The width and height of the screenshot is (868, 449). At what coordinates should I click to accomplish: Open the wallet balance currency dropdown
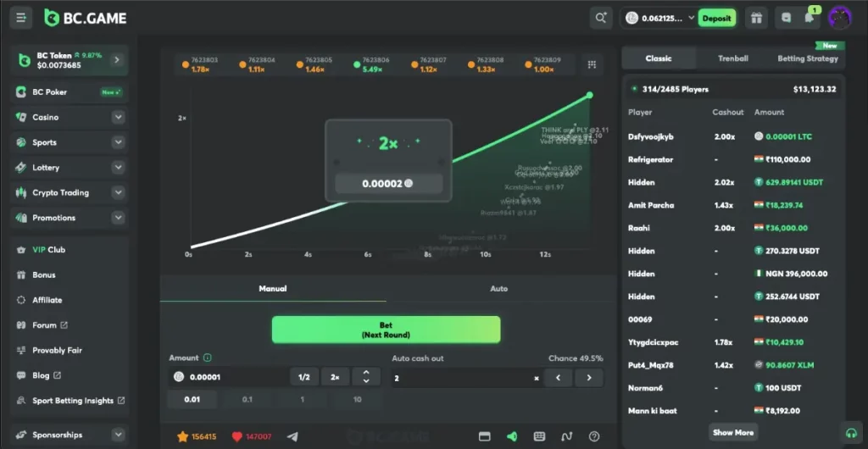click(x=659, y=18)
